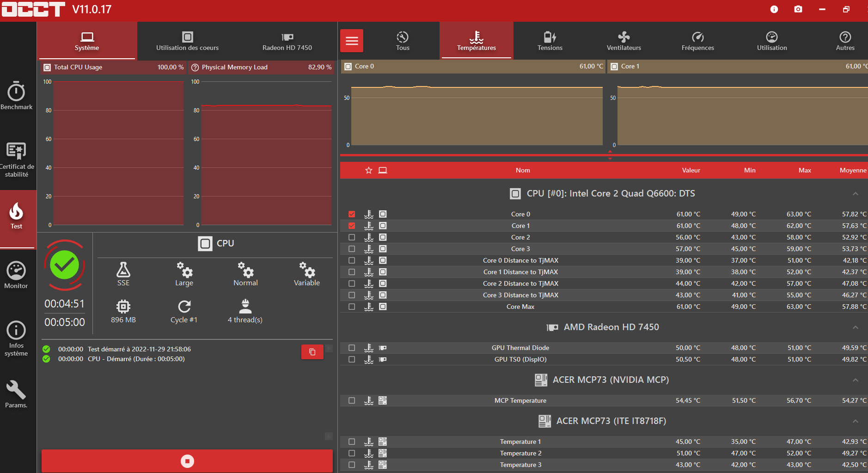Open the Tensions tab

point(550,41)
